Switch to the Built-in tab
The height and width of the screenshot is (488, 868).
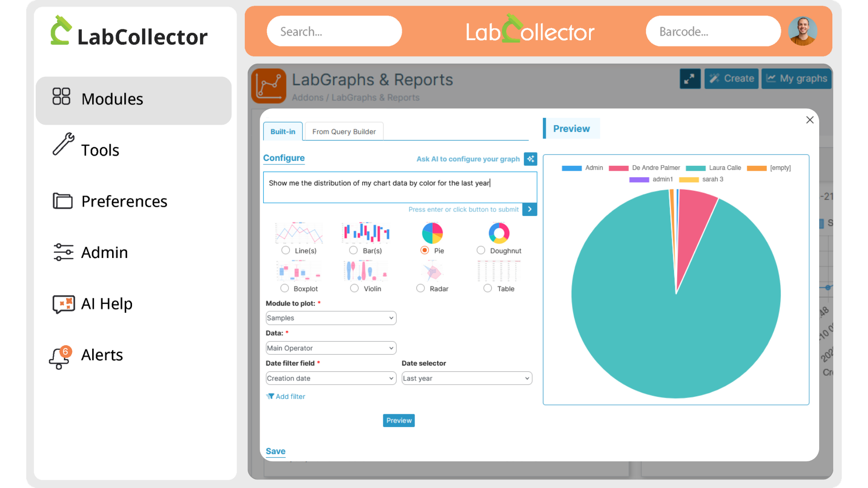click(283, 131)
